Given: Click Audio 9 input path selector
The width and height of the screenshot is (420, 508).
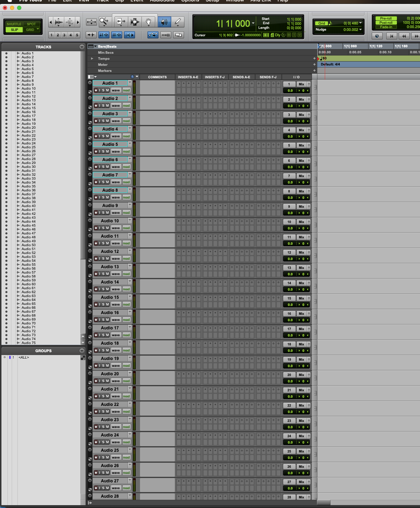Looking at the screenshot, I should pos(289,207).
